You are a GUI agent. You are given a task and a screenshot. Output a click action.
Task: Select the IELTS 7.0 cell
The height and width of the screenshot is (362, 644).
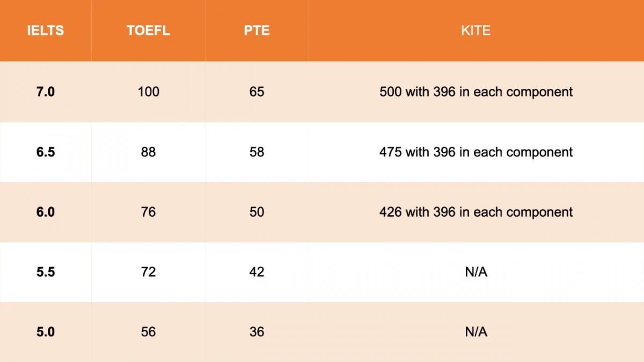click(46, 92)
